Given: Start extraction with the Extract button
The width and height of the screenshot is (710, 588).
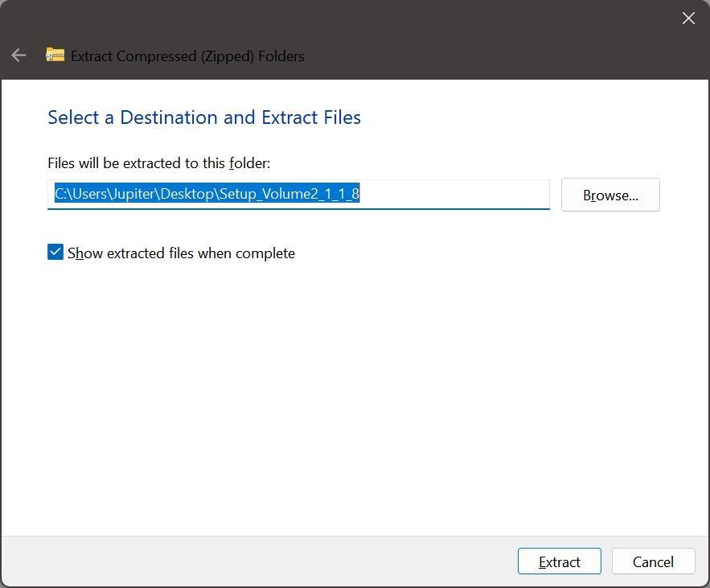Looking at the screenshot, I should tap(559, 561).
